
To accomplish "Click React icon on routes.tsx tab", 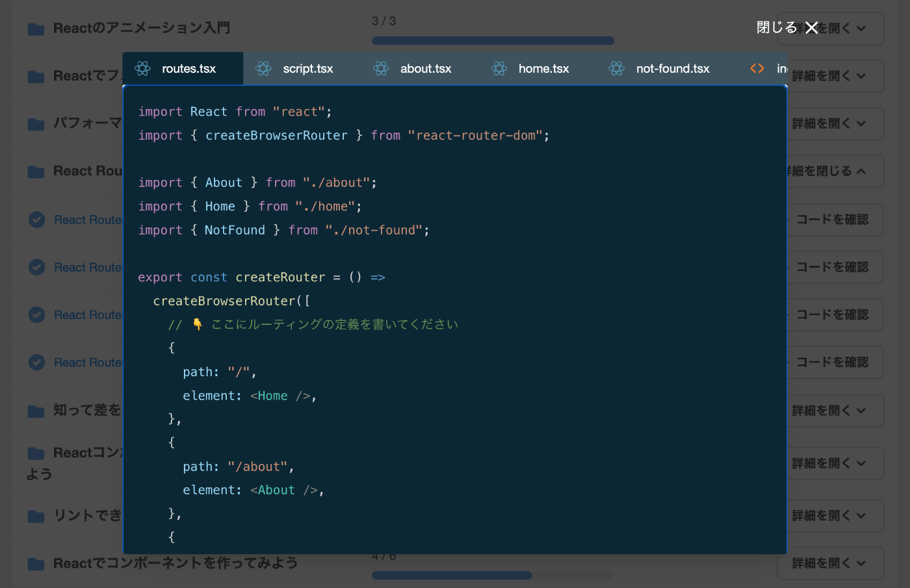I will coord(142,68).
